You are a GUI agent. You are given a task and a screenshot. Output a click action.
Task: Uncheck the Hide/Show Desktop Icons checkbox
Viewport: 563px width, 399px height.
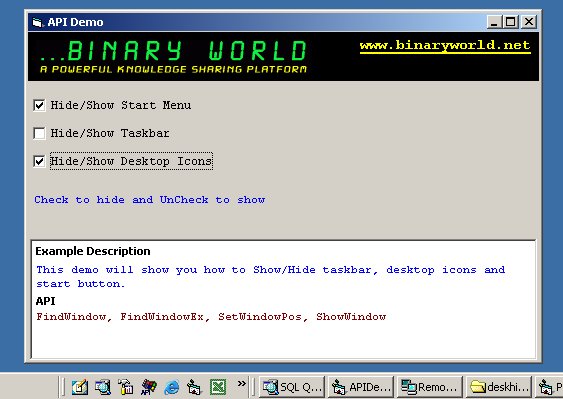coord(39,161)
